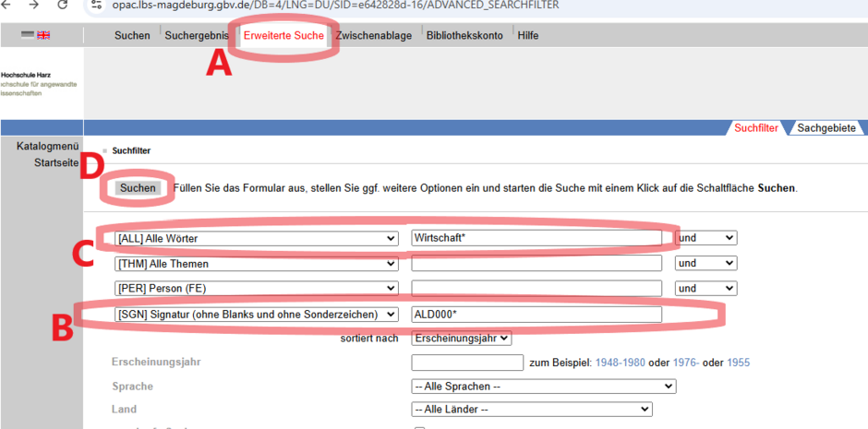Open the Suchergebnis tab
The image size is (868, 429).
pos(197,35)
